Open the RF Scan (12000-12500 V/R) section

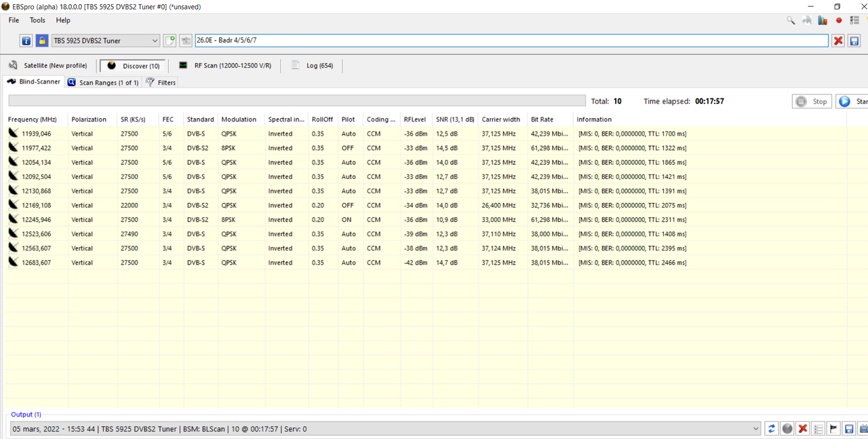click(x=224, y=66)
